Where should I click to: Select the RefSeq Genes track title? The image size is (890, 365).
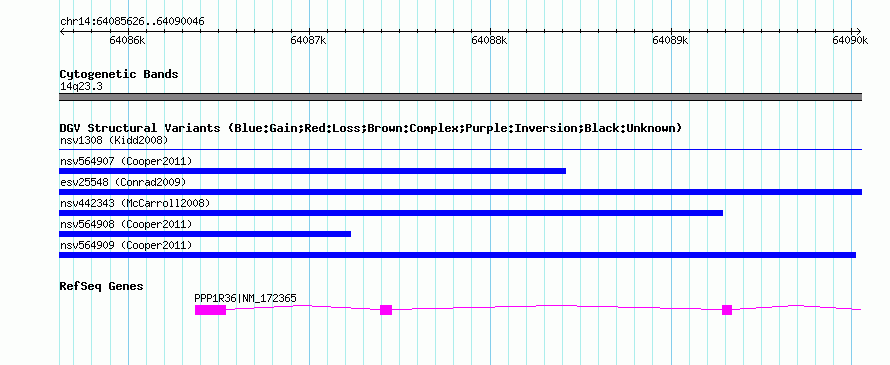click(x=102, y=286)
